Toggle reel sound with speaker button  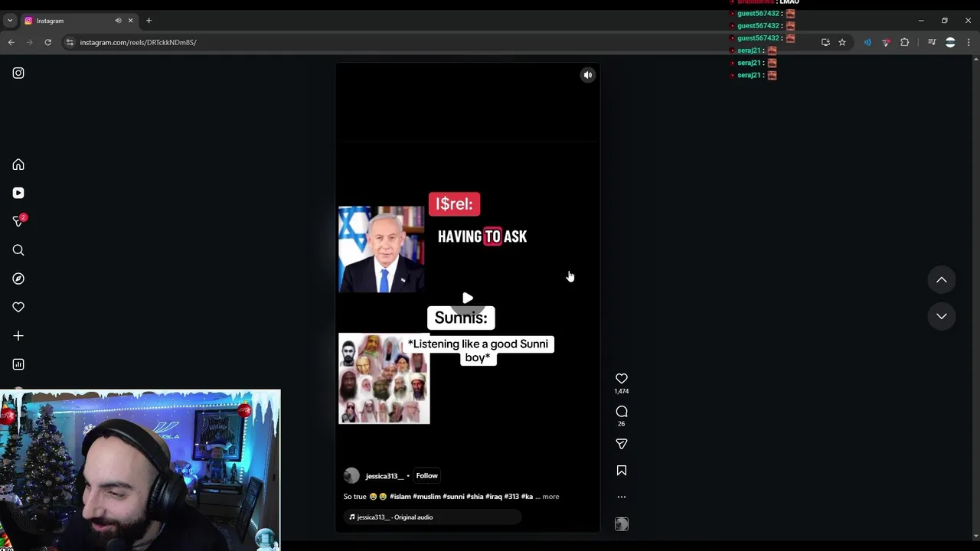click(588, 75)
